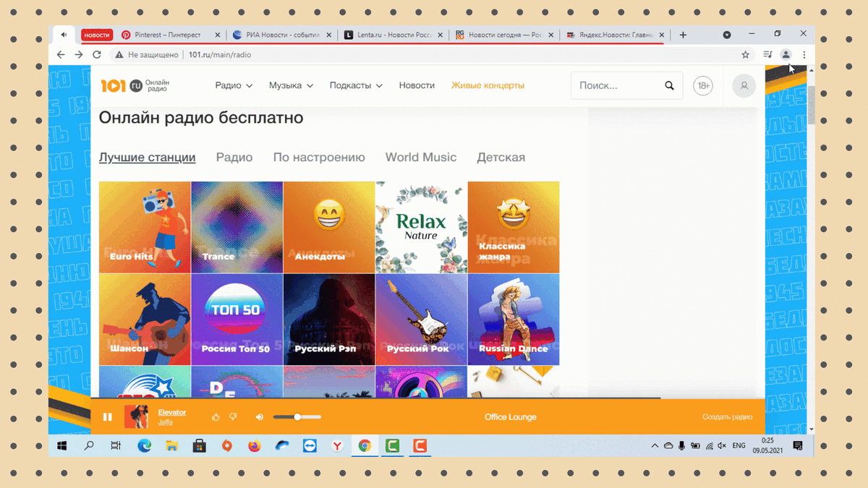Adjust the player volume slider

tap(297, 417)
